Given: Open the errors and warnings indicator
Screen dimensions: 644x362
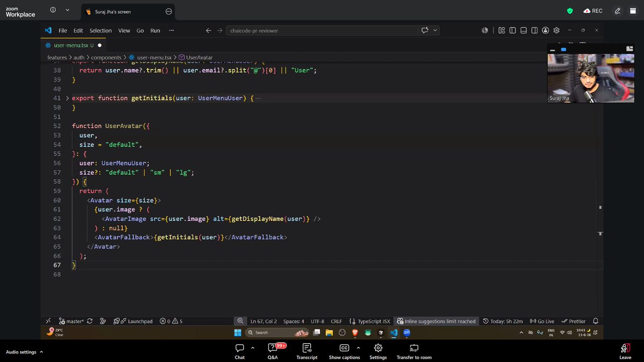Looking at the screenshot, I should click(171, 321).
